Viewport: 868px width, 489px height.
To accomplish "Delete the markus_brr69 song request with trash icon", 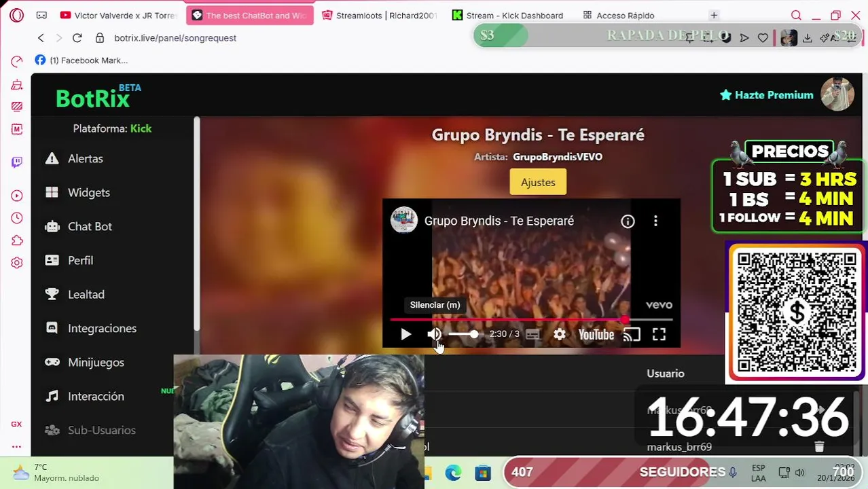I will coord(819,446).
